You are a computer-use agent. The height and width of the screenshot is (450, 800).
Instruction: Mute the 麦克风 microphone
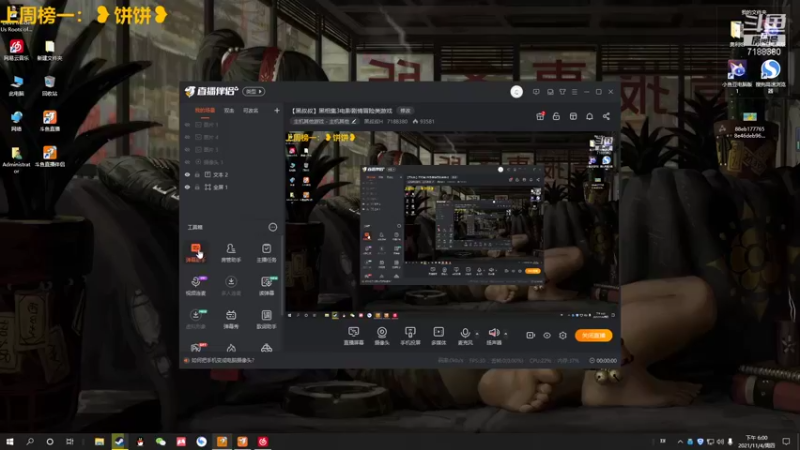pos(465,336)
